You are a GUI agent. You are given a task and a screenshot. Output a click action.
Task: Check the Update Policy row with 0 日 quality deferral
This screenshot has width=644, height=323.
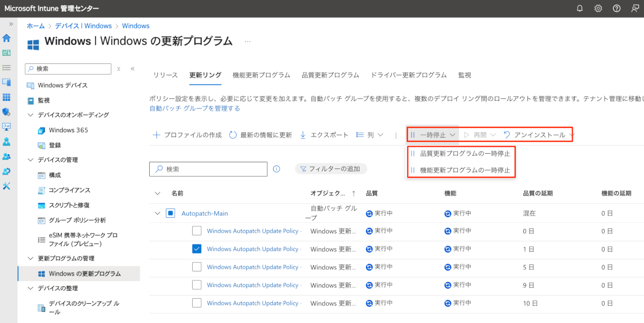click(197, 231)
